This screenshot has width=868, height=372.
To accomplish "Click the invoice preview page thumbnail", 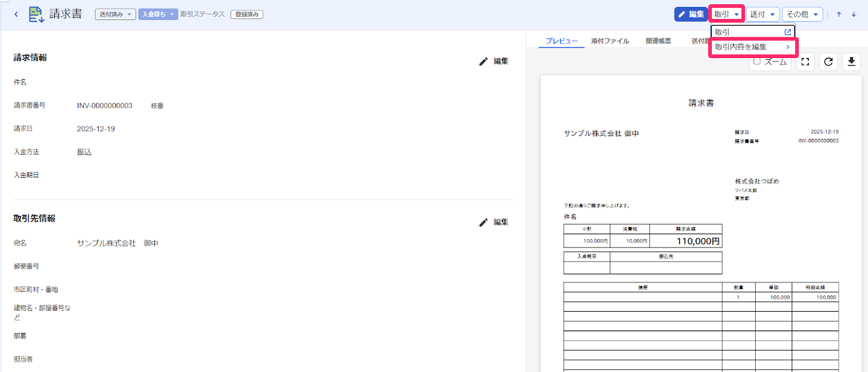I will click(701, 223).
